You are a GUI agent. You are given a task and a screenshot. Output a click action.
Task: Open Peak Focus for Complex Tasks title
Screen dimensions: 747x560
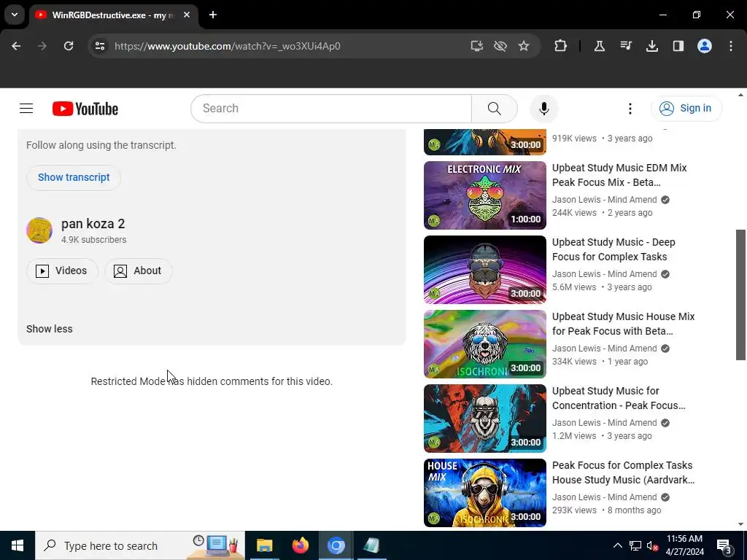pos(623,472)
